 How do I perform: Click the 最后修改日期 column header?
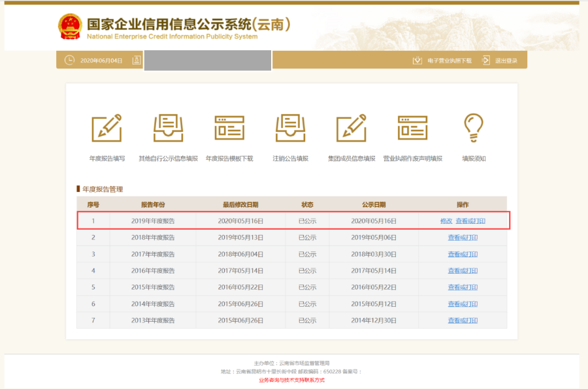click(x=240, y=205)
